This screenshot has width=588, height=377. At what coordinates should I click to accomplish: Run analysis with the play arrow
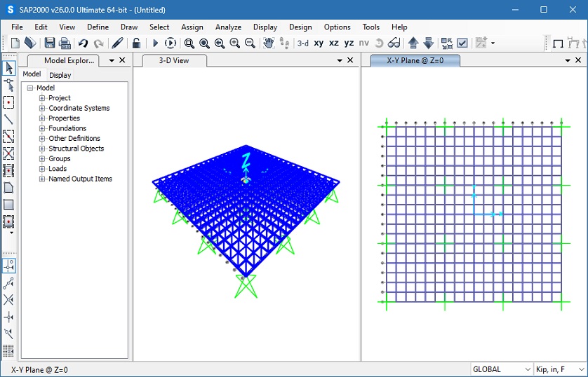pos(155,43)
